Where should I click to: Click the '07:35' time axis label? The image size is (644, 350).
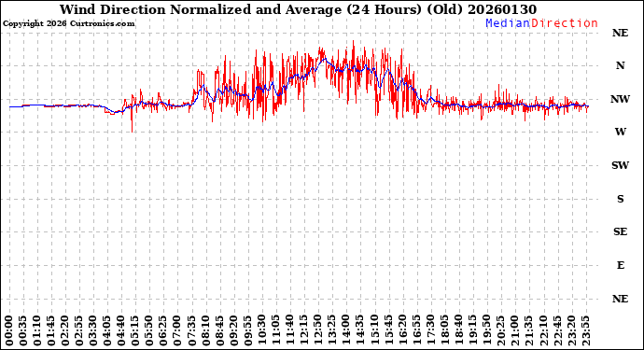point(192,331)
